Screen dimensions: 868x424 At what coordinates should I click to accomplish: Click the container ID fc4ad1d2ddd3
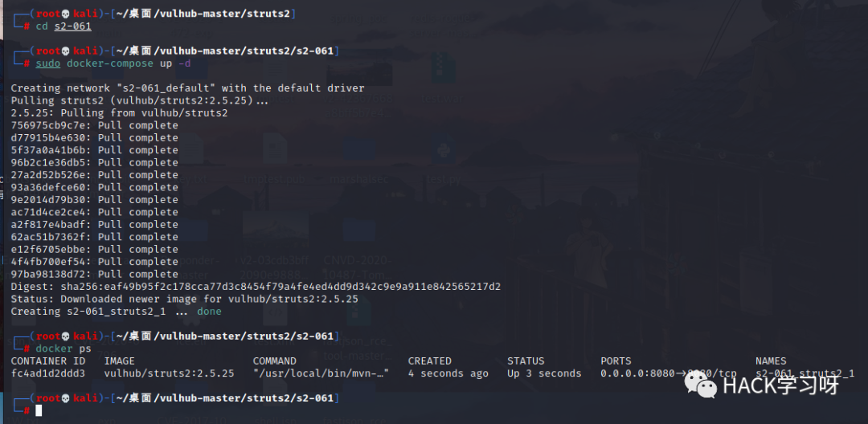coord(48,373)
